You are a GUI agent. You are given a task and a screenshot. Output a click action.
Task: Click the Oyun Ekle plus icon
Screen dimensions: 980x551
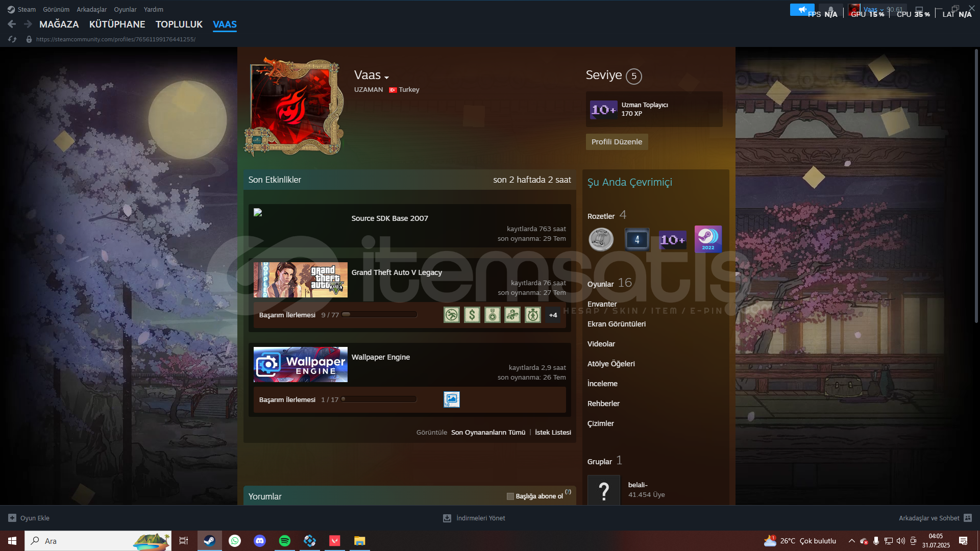12,518
